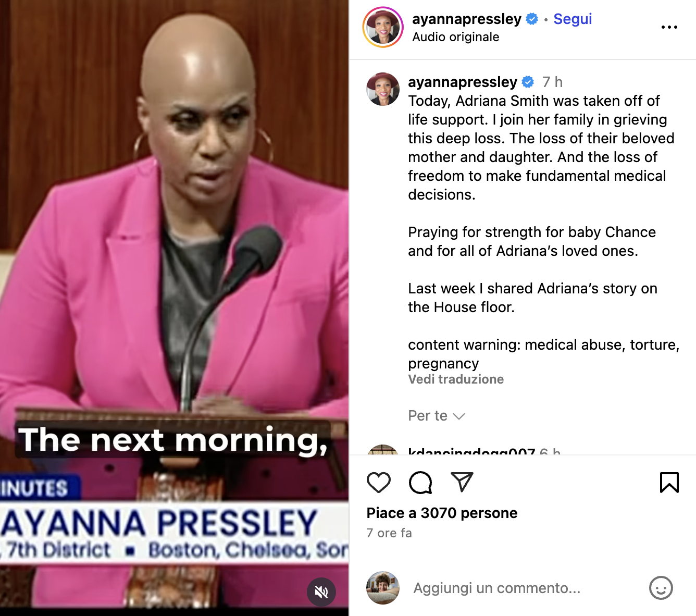Like the post with the heart icon

click(x=379, y=483)
